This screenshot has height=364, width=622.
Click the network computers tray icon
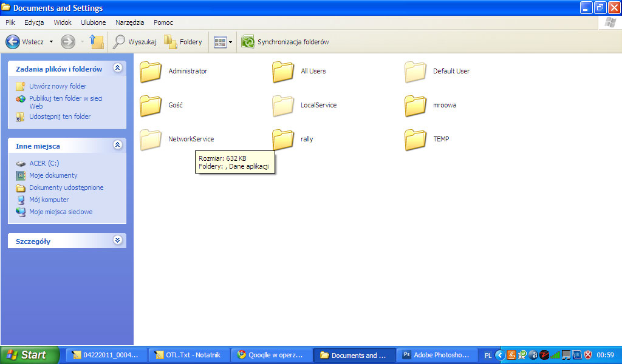point(566,355)
